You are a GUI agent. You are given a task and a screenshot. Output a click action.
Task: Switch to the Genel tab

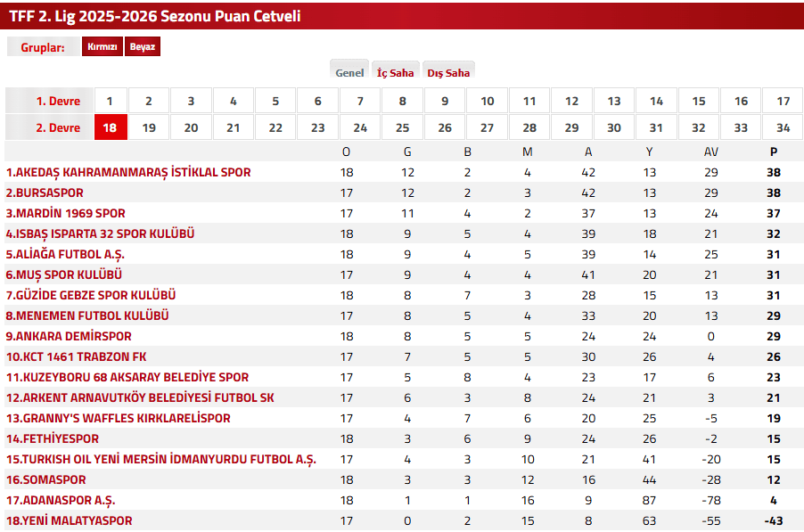[x=349, y=73]
